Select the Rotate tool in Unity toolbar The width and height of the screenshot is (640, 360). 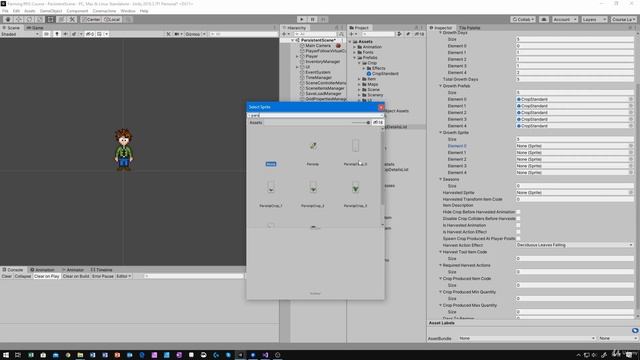point(29,20)
